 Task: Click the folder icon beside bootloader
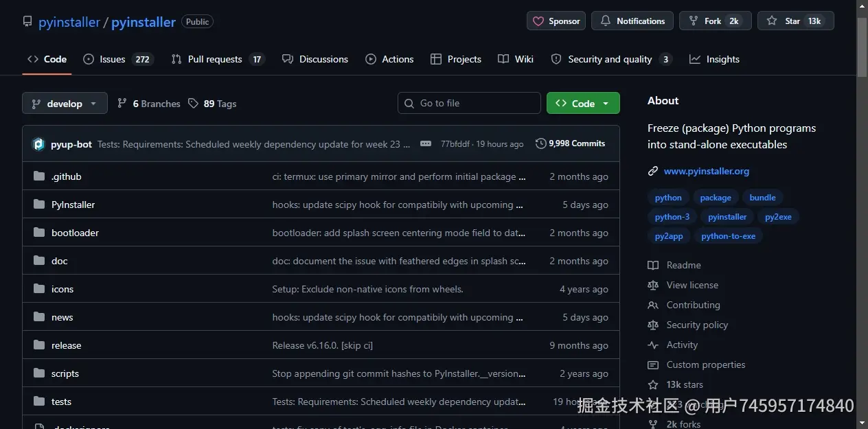tap(39, 233)
